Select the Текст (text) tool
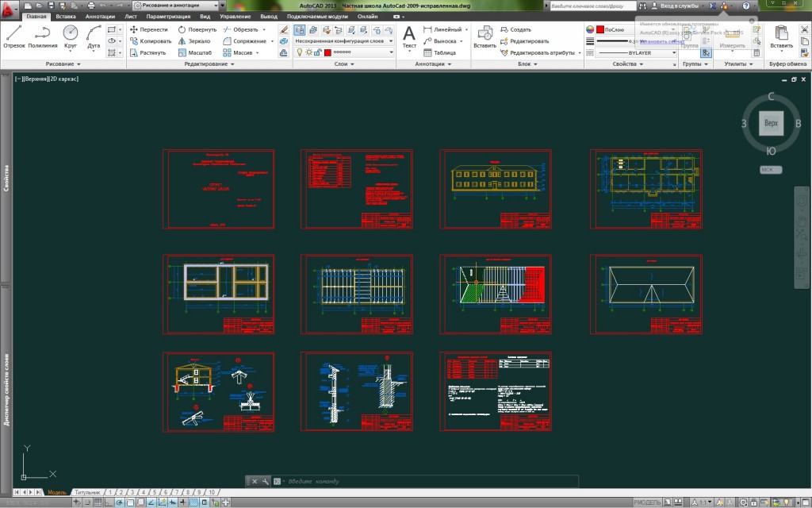The width and height of the screenshot is (812, 508). [x=409, y=37]
